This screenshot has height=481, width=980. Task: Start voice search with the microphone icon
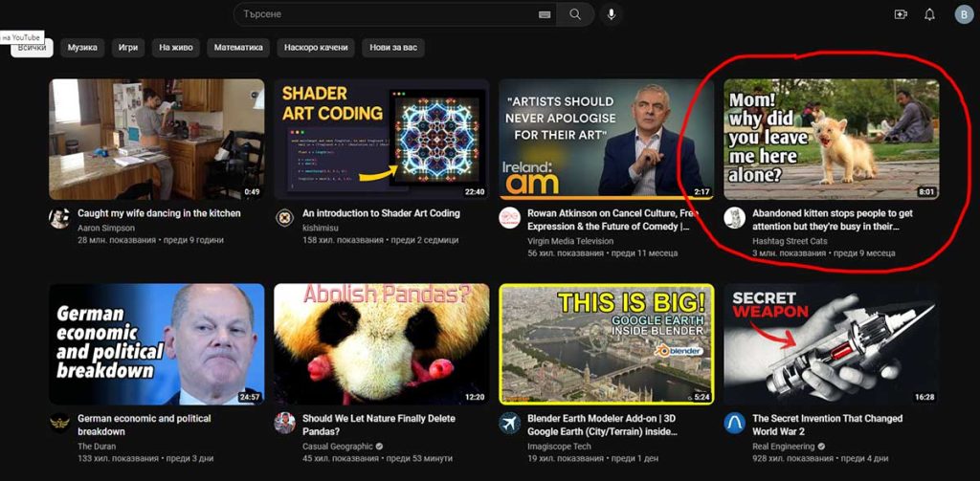tap(612, 14)
